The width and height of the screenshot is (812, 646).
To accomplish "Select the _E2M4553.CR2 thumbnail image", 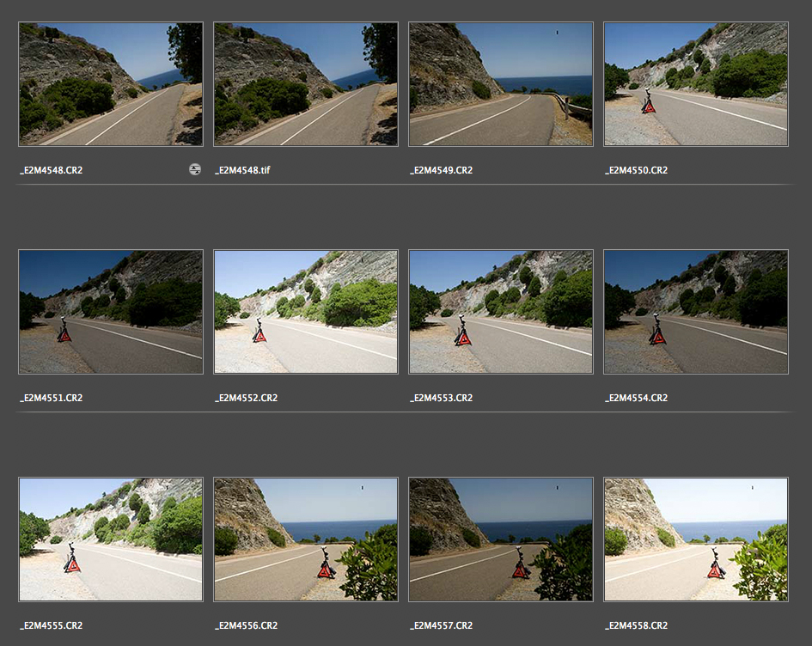I will pyautogui.click(x=500, y=312).
